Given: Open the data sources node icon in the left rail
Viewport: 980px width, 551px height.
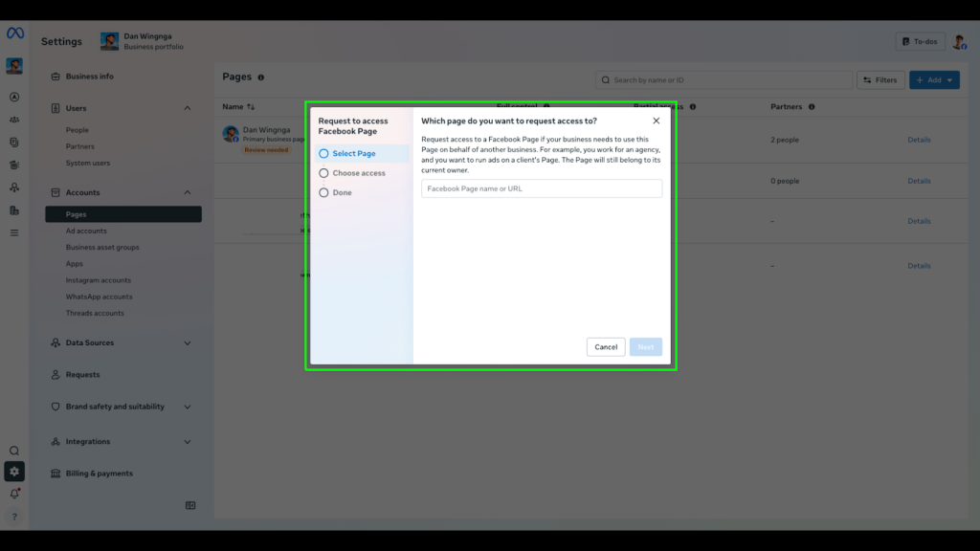Looking at the screenshot, I should (14, 187).
